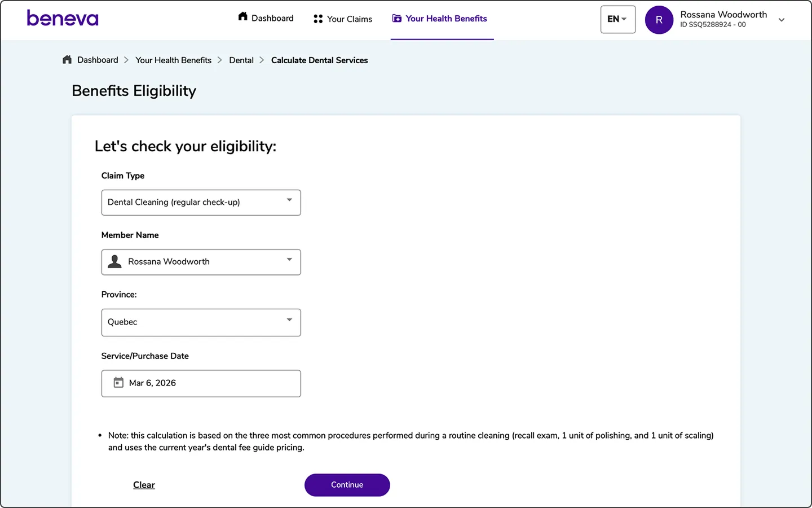Click the Your Claims dots icon
Image resolution: width=812 pixels, height=508 pixels.
click(318, 19)
